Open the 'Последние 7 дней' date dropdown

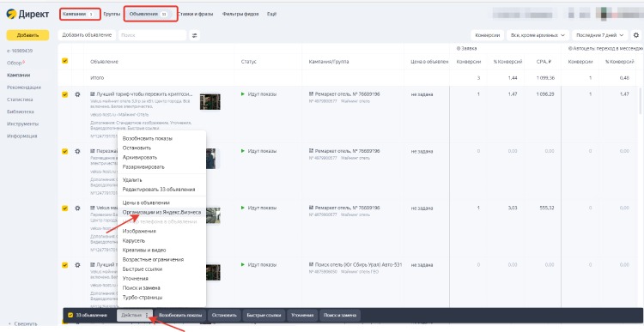coord(600,35)
